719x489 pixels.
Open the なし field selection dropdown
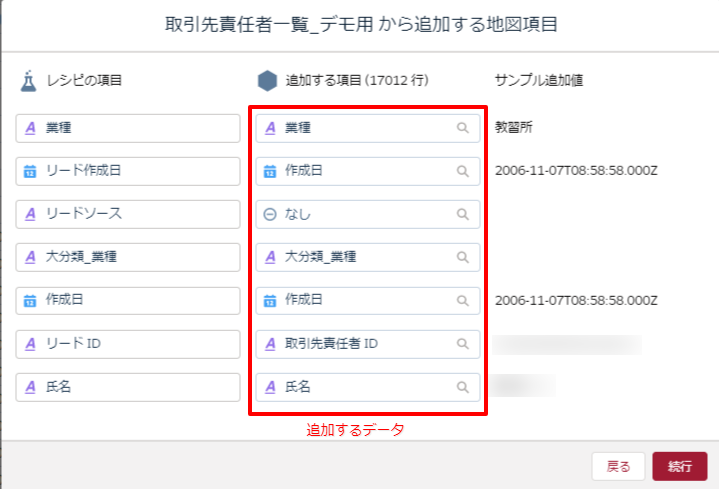coord(360,214)
